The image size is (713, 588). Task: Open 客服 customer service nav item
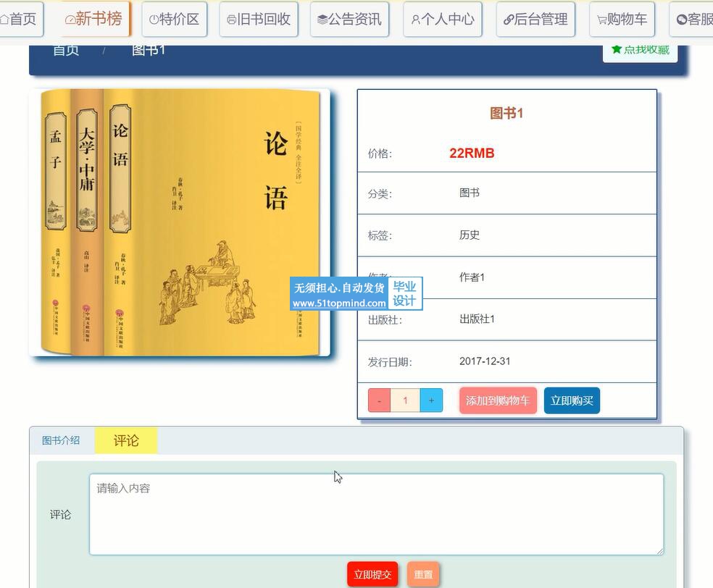[692, 19]
